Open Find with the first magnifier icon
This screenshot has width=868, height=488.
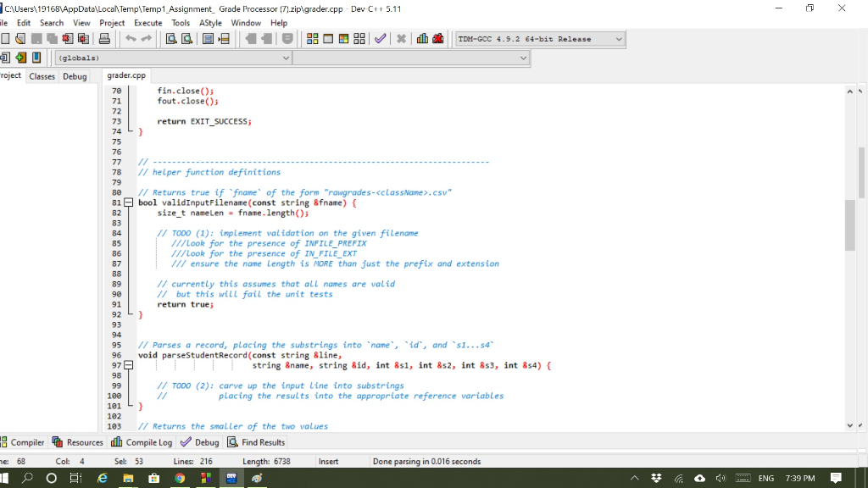click(x=171, y=39)
